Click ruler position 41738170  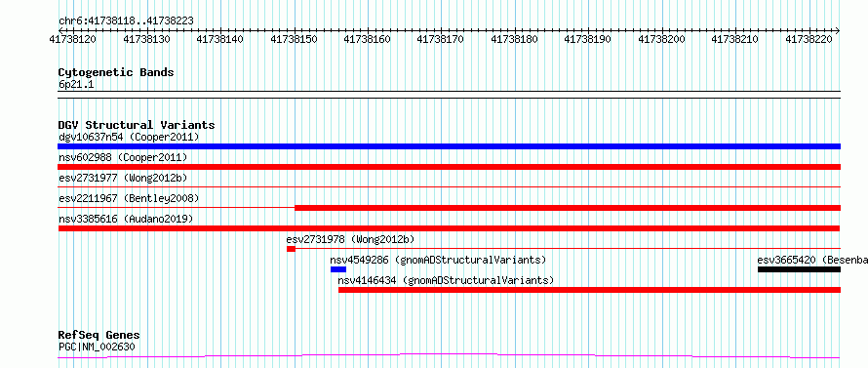click(x=441, y=39)
